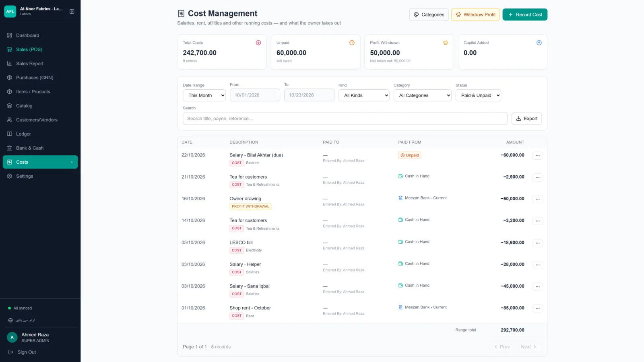Open actions menu for Bilal Akhtar salary
This screenshot has height=362, width=644.
tap(538, 156)
